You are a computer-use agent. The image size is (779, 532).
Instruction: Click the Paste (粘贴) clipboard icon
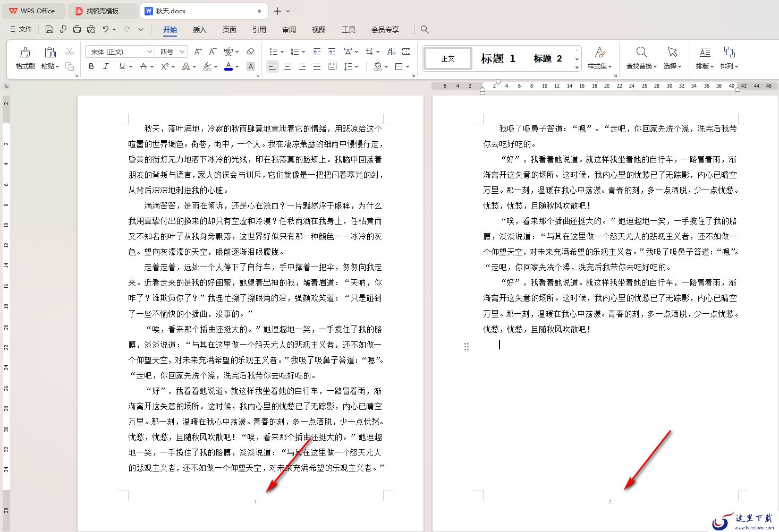(x=50, y=52)
